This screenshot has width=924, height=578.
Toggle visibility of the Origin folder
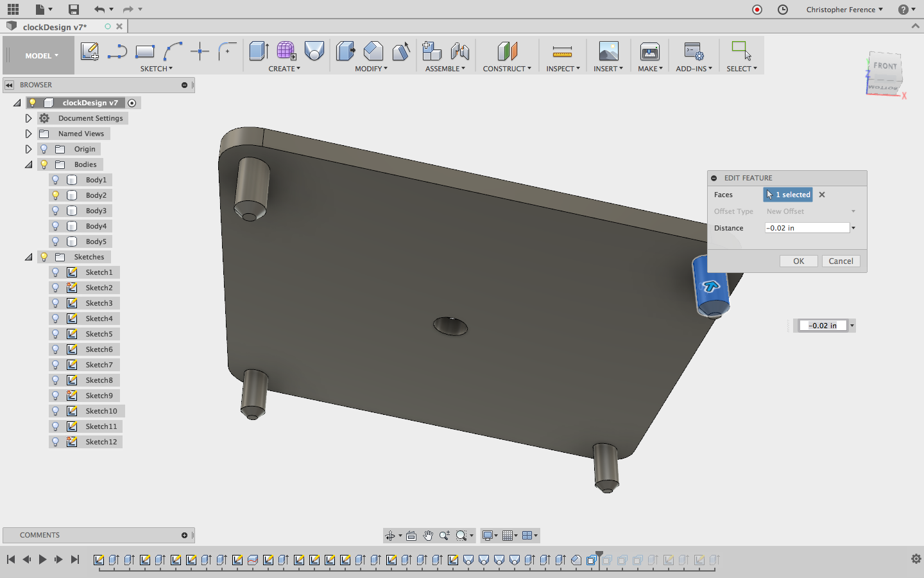point(44,149)
